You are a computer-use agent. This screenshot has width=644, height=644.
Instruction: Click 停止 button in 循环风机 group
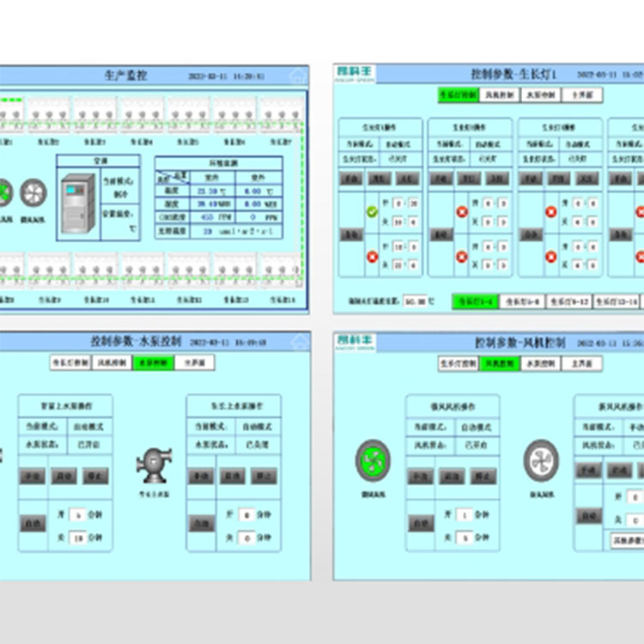[483, 477]
